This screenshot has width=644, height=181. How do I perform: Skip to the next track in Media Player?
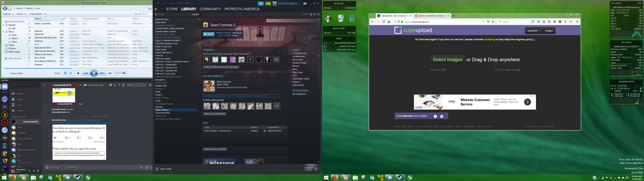coord(102,73)
